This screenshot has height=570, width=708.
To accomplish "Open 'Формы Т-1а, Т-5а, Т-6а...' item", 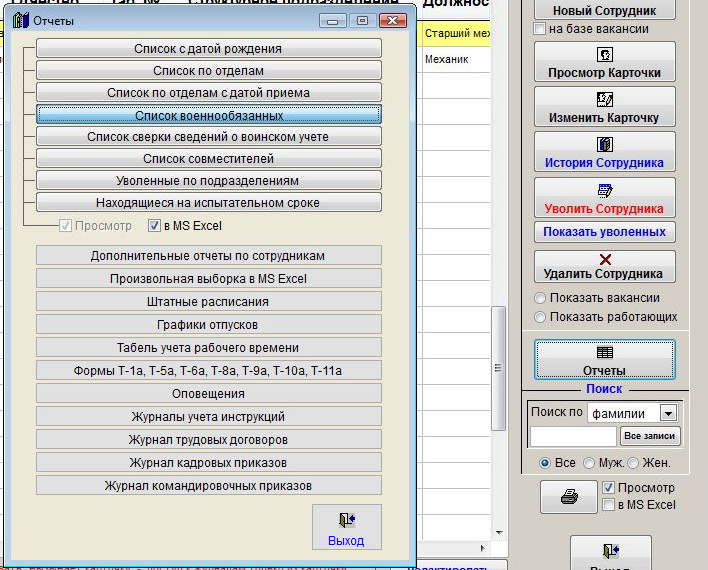I will coord(209,370).
